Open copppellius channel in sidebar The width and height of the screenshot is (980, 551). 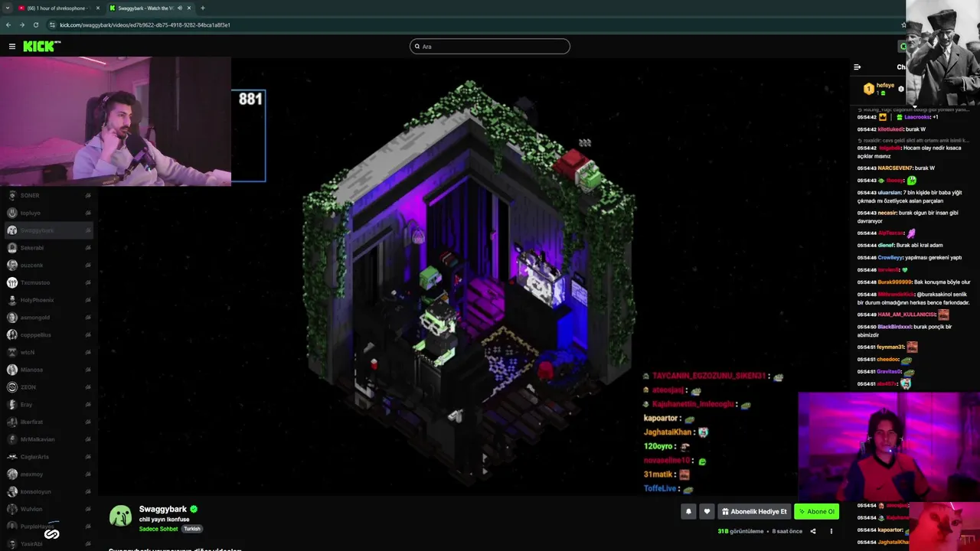pyautogui.click(x=47, y=334)
